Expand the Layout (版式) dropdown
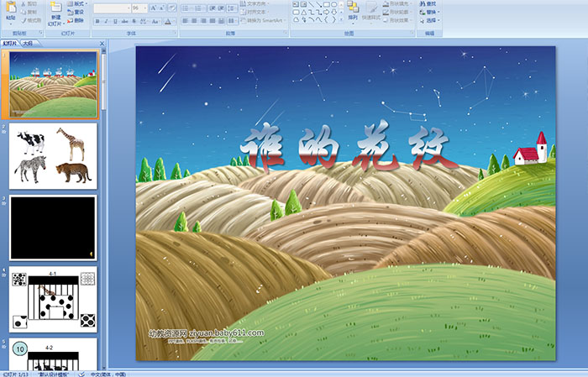 (x=79, y=4)
